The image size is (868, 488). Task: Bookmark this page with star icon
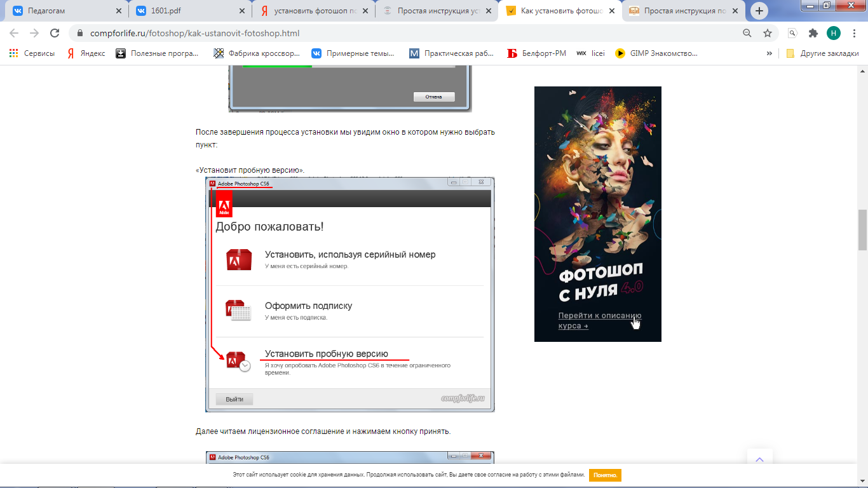point(768,33)
